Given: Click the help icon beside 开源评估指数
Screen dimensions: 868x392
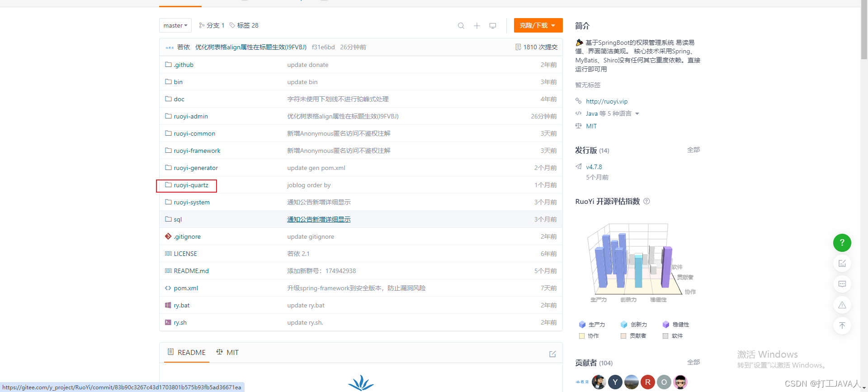Looking at the screenshot, I should [646, 201].
